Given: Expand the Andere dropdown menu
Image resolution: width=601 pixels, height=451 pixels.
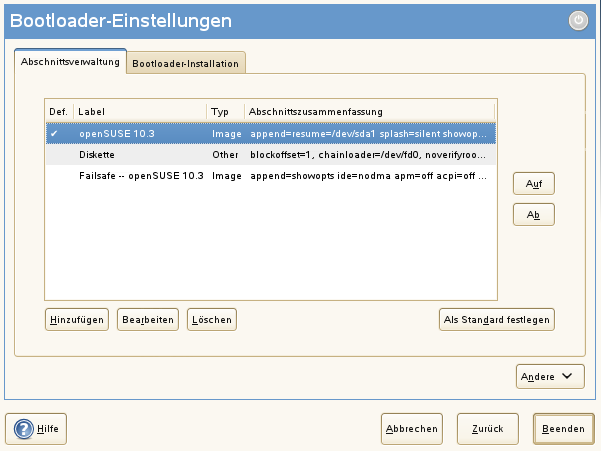Looking at the screenshot, I should (x=549, y=376).
